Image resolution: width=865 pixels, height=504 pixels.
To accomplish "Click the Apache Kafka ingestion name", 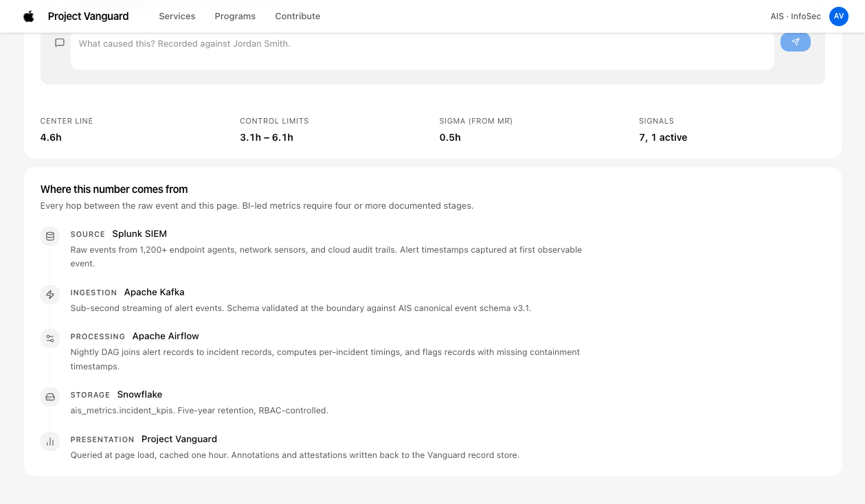I will pyautogui.click(x=154, y=292).
